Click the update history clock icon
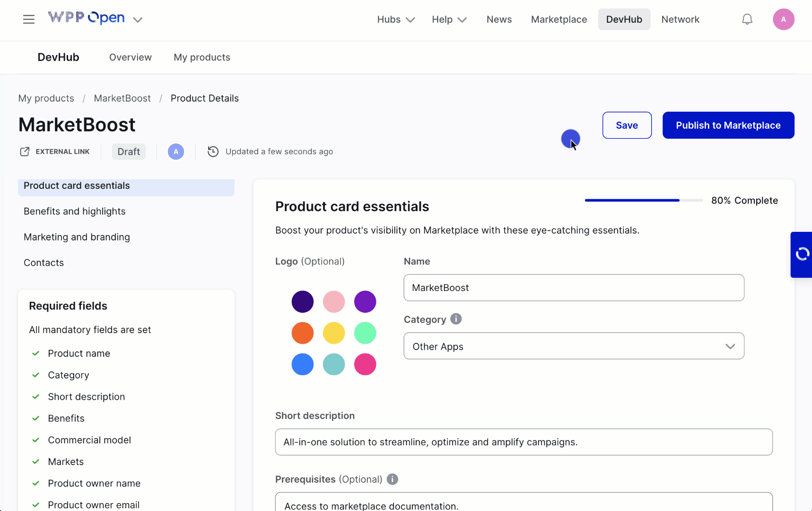This screenshot has height=511, width=812. pos(213,151)
